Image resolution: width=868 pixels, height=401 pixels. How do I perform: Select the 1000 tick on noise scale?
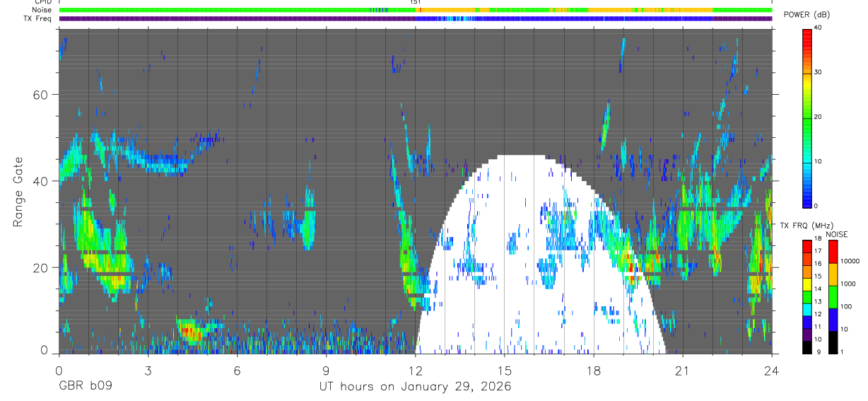[848, 284]
